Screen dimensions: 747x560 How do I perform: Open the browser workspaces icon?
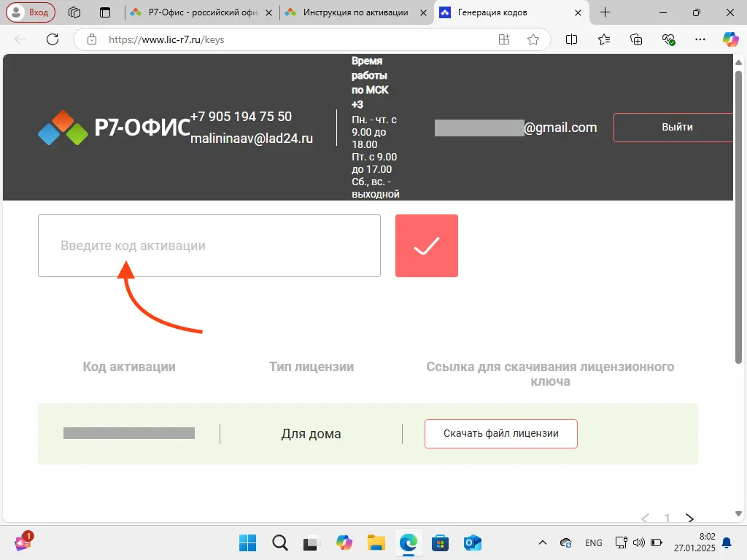74,12
